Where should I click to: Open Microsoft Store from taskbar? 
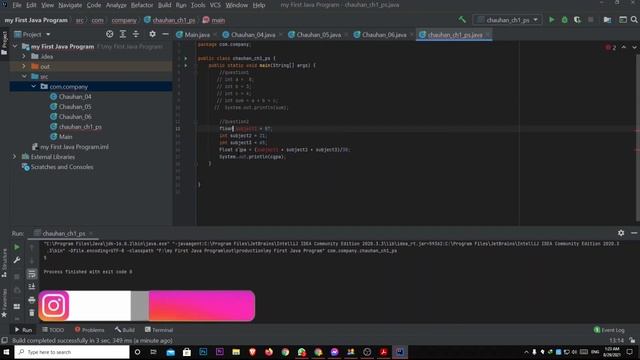click(187, 352)
